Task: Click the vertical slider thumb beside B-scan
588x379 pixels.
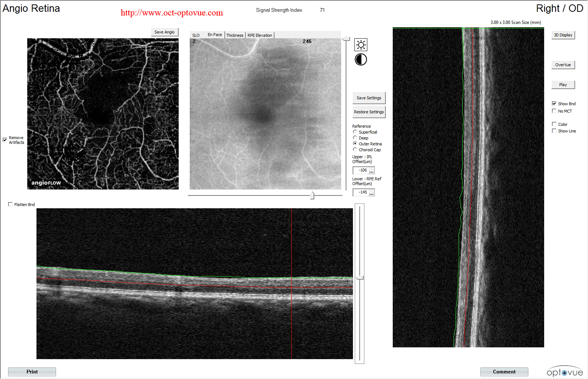Action: coord(360,277)
